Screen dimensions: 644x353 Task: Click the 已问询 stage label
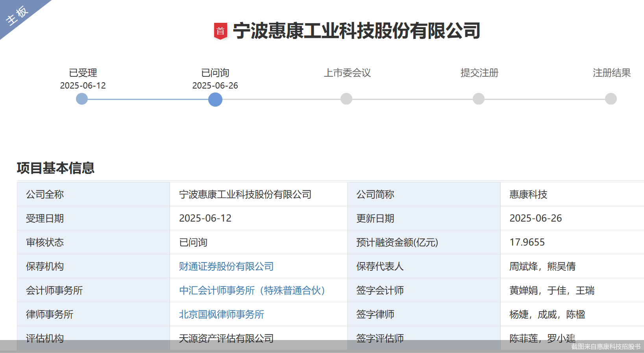(x=215, y=73)
